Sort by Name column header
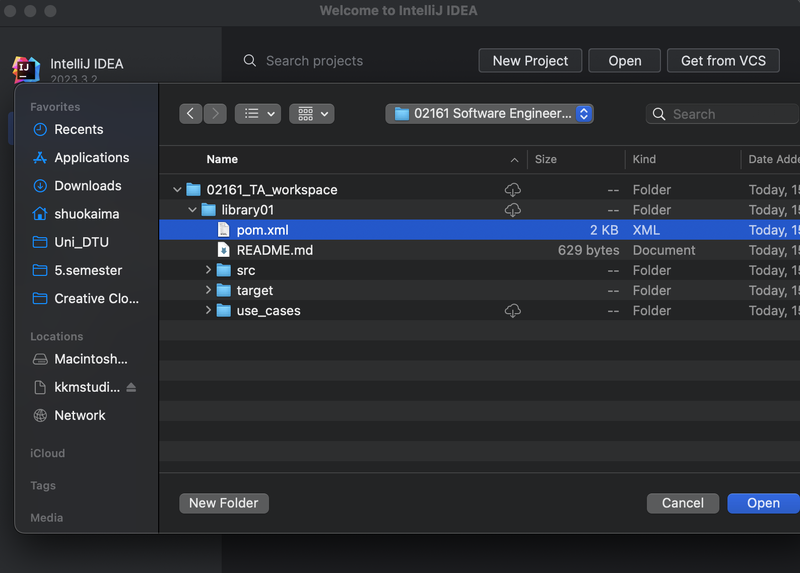800x573 pixels. 222,159
